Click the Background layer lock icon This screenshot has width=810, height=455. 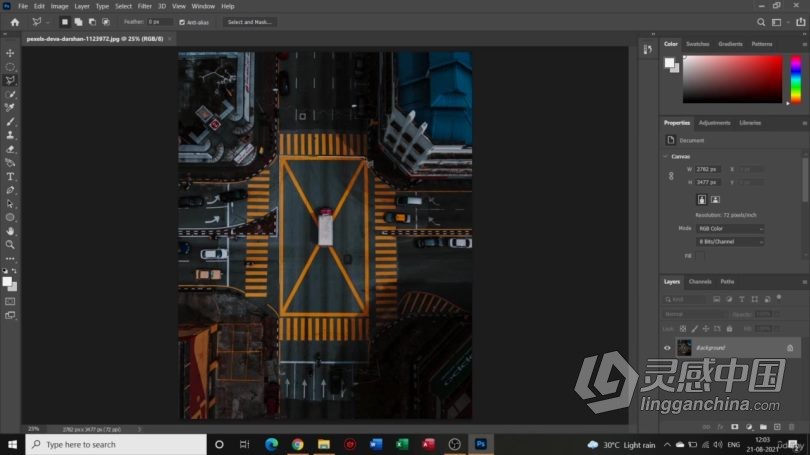click(789, 347)
